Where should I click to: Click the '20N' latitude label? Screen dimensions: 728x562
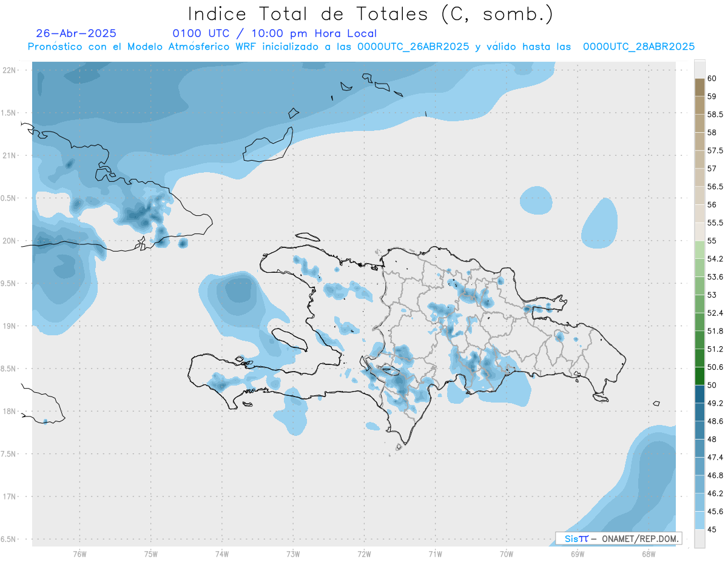point(10,241)
